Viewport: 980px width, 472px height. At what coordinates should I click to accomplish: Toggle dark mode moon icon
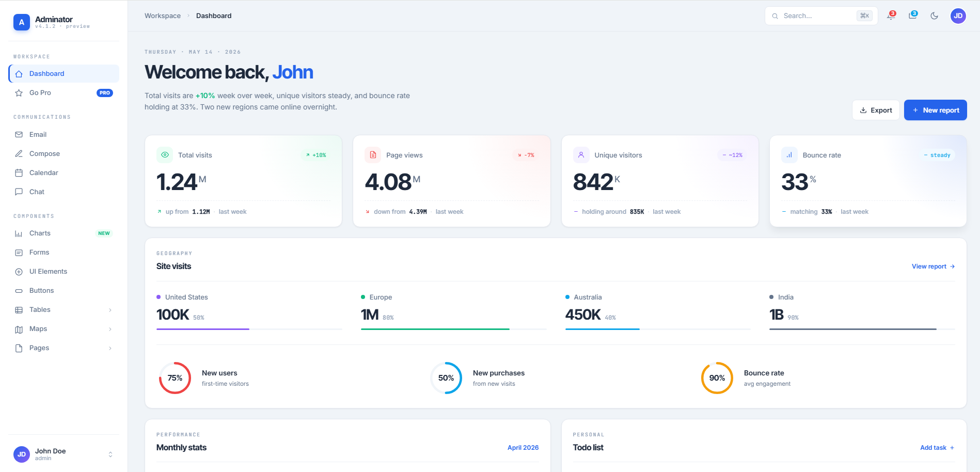click(x=935, y=16)
